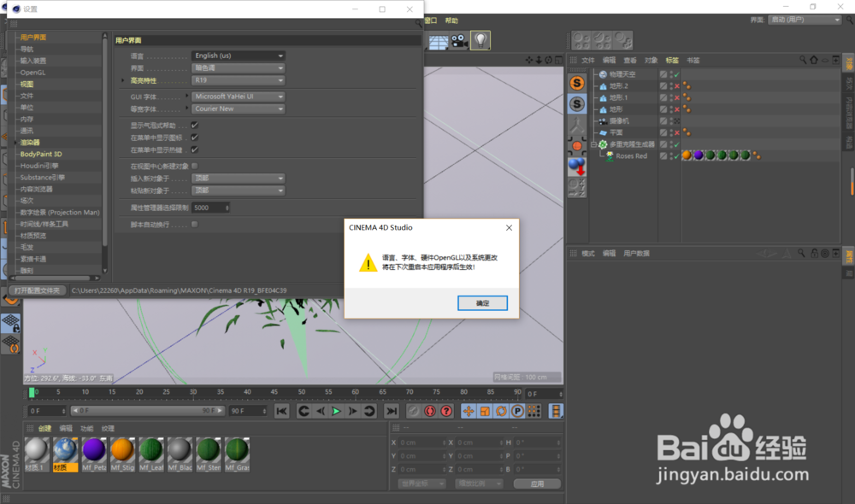Click the 属性管理器选择限制 5000 field
The width and height of the screenshot is (855, 504).
[x=210, y=208]
